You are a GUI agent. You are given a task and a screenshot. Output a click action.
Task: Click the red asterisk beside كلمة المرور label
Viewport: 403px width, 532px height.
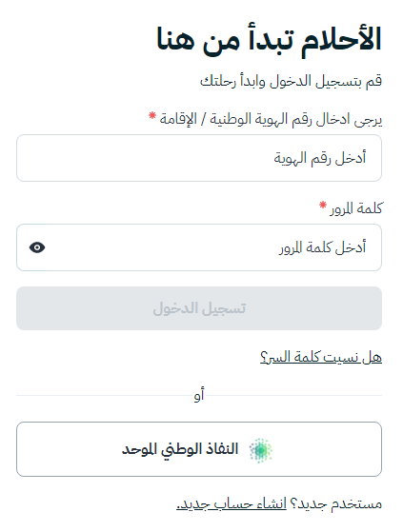click(323, 205)
